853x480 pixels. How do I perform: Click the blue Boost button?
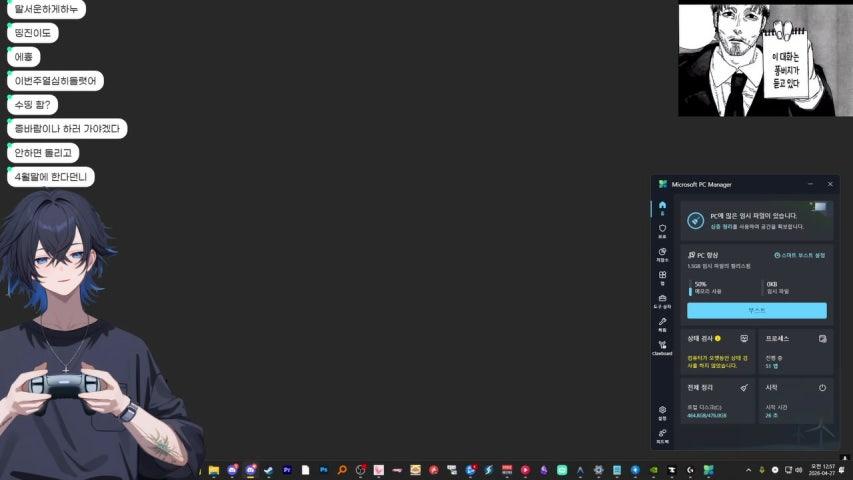click(757, 310)
